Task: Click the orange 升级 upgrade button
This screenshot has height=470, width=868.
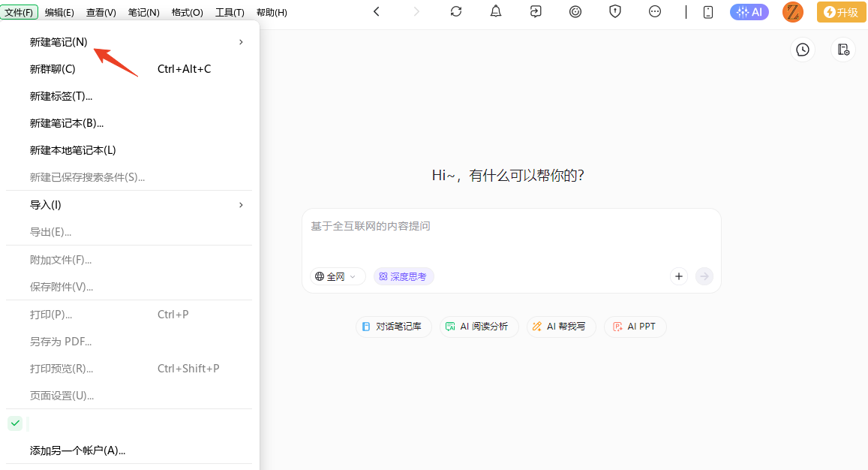Action: tap(842, 12)
